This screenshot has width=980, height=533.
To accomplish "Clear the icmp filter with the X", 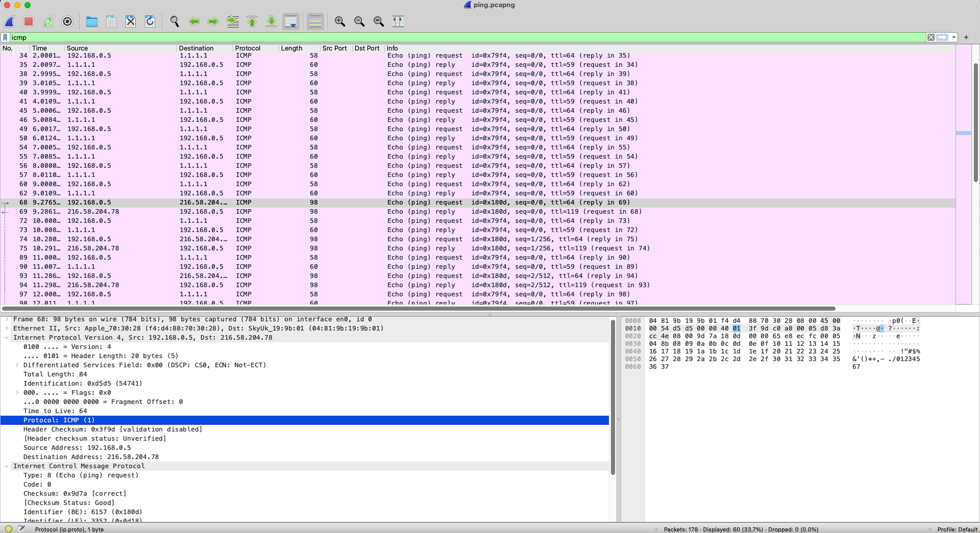I will pos(930,37).
